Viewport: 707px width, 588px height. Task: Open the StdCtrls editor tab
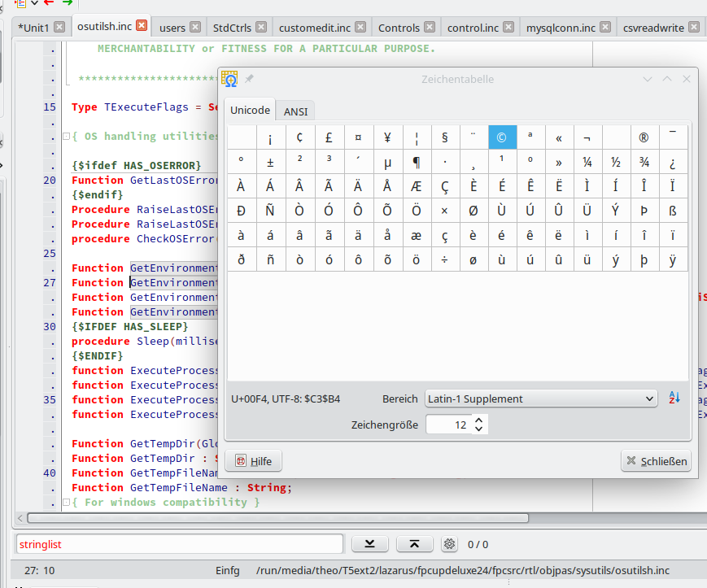click(232, 28)
